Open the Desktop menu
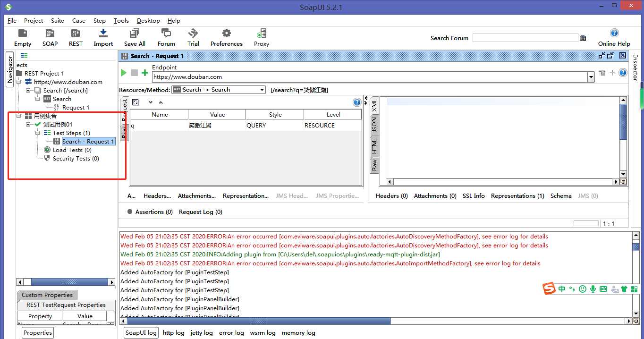This screenshot has width=644, height=339. point(148,20)
